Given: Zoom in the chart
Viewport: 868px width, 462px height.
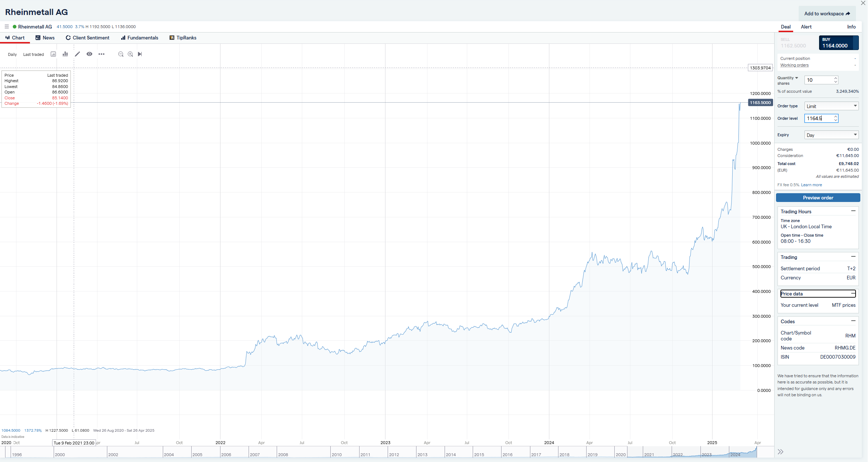Looking at the screenshot, I should (x=130, y=54).
